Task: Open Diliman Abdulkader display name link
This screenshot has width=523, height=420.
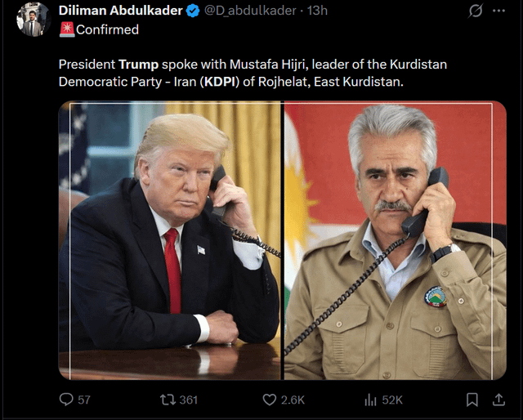Action: pyautogui.click(x=120, y=11)
